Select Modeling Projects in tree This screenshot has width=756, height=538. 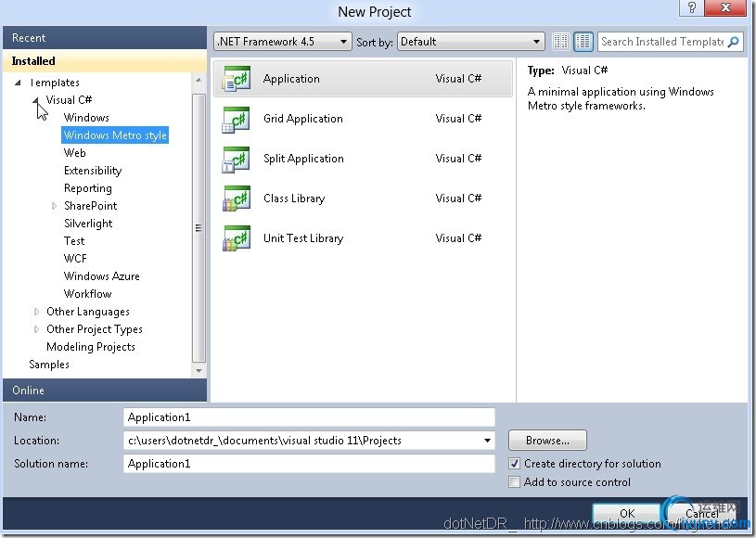(91, 347)
